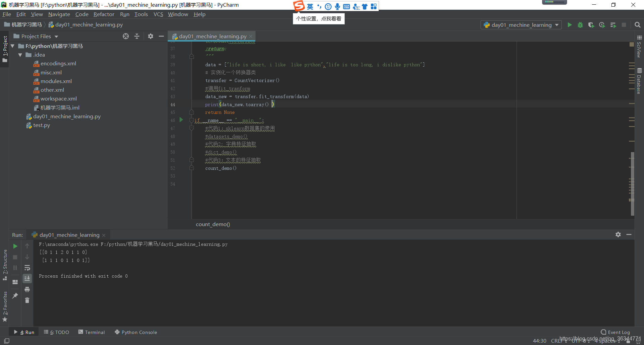
Task: Run day01_mechine_learning from the top toolbar
Action: point(570,25)
